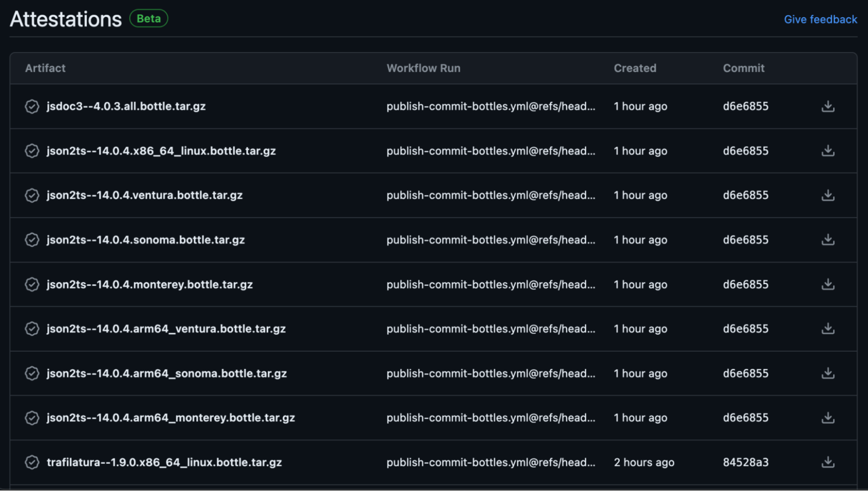868x491 pixels.
Task: Open jsdoc3--4.0.3.all.bottle.tar.gz artifact
Action: 126,106
